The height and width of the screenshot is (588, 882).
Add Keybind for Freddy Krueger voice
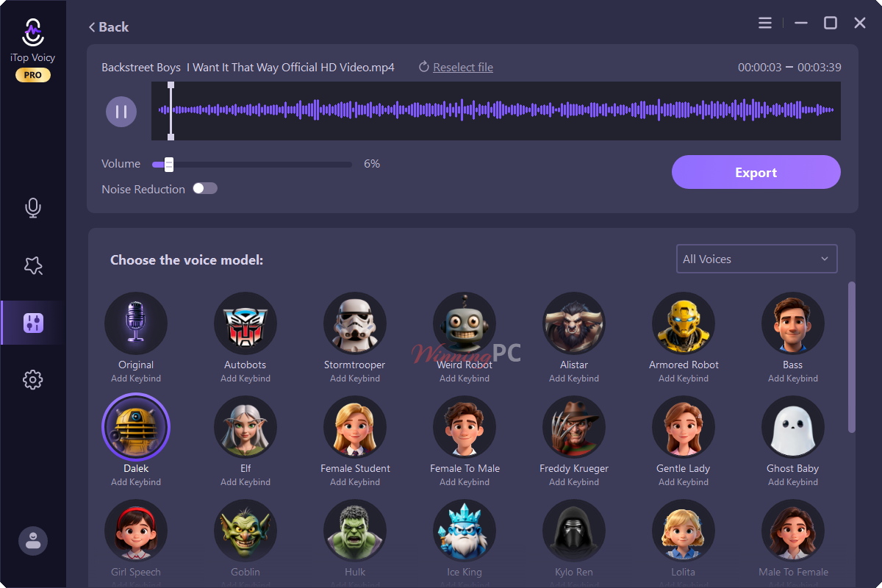(574, 482)
